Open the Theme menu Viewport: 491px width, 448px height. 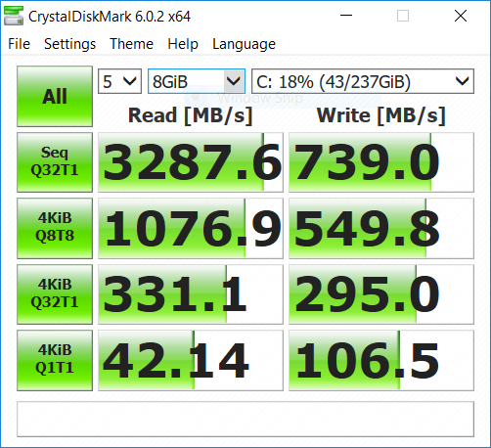click(131, 44)
